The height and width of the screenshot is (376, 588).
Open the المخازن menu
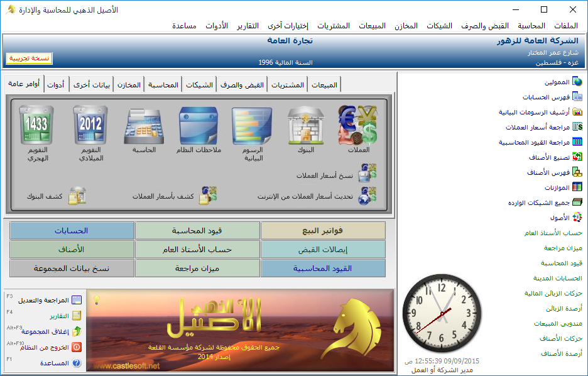tap(406, 26)
